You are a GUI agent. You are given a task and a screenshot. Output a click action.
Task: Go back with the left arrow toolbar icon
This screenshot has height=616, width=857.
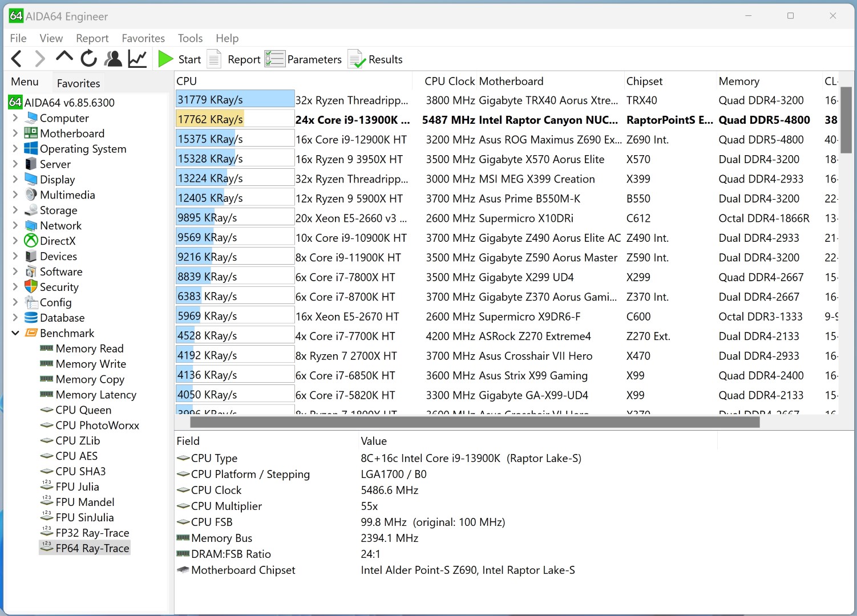coord(17,59)
